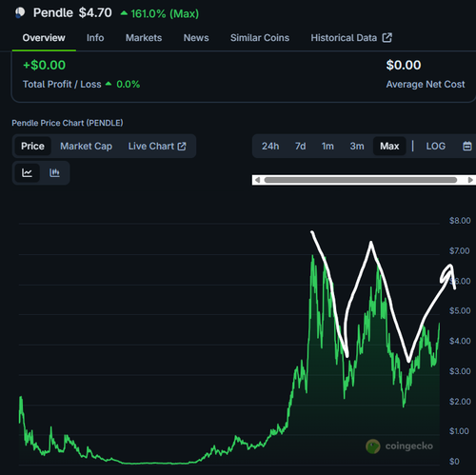The image size is (476, 475).
Task: Select the Price chart mode
Action: tap(32, 146)
